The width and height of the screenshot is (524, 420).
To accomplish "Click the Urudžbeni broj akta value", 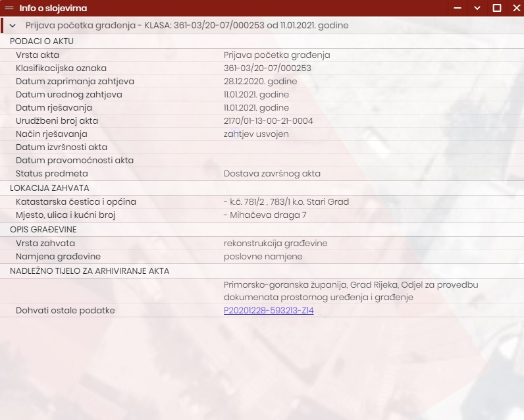I will [x=268, y=120].
